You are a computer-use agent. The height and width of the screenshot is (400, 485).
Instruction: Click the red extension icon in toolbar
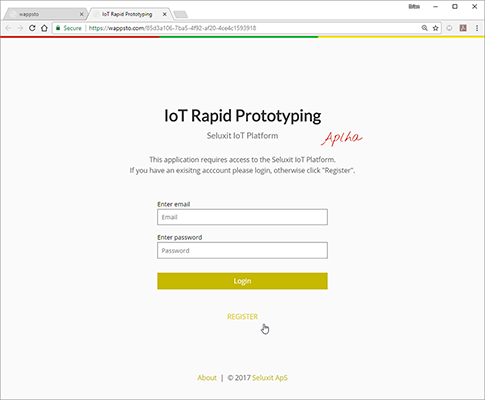463,28
